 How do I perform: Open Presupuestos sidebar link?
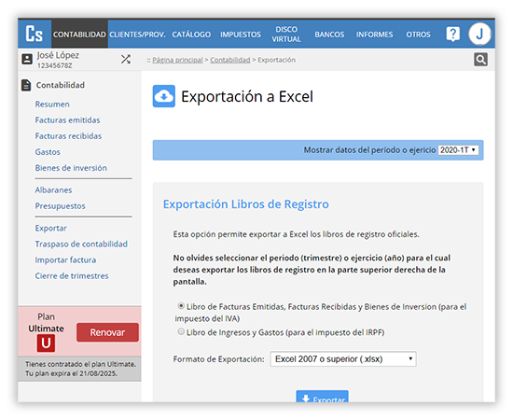coord(61,206)
